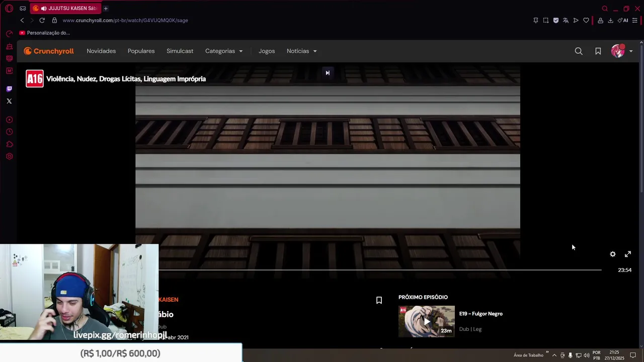Viewport: 644px width, 362px height.
Task: Open the browser downloads icon
Action: (610, 20)
